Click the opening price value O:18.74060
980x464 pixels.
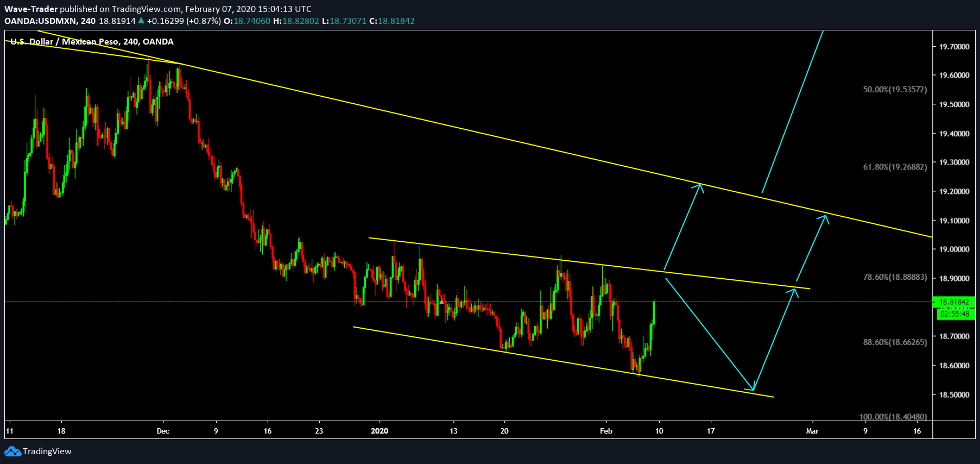pos(247,21)
